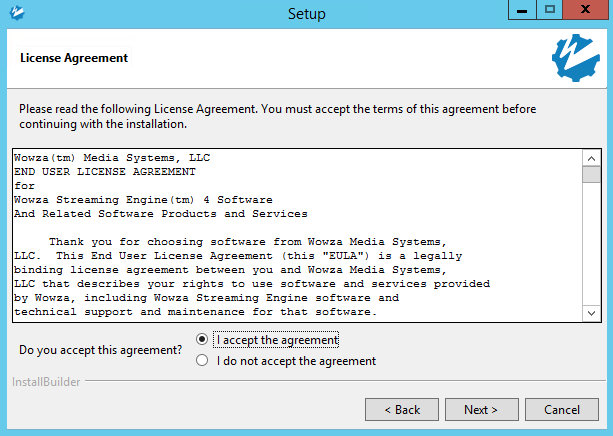Click the 'Do you accept this agreement?' label

coord(101,350)
